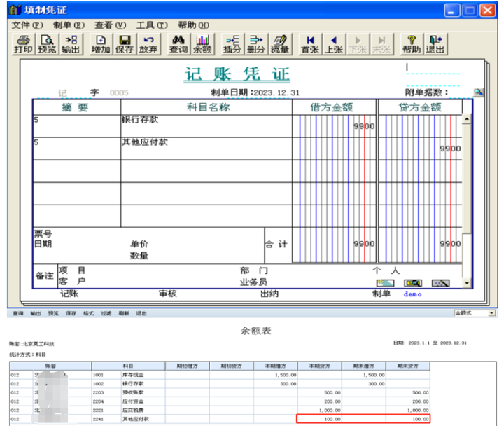Select the 应交税费 row in balance sheet
The image size is (504, 426).
(220, 410)
